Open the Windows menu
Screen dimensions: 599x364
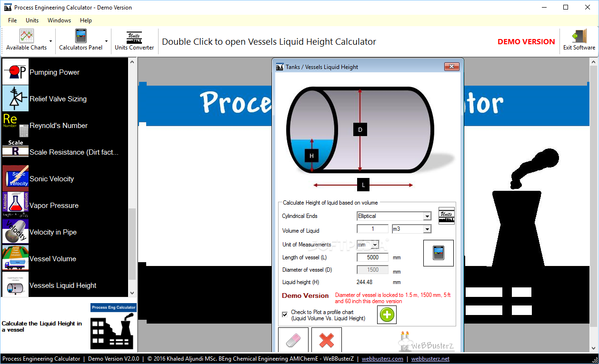pos(59,20)
